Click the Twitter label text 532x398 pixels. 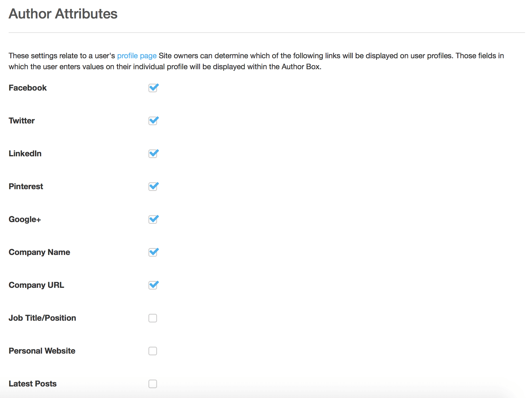(22, 121)
